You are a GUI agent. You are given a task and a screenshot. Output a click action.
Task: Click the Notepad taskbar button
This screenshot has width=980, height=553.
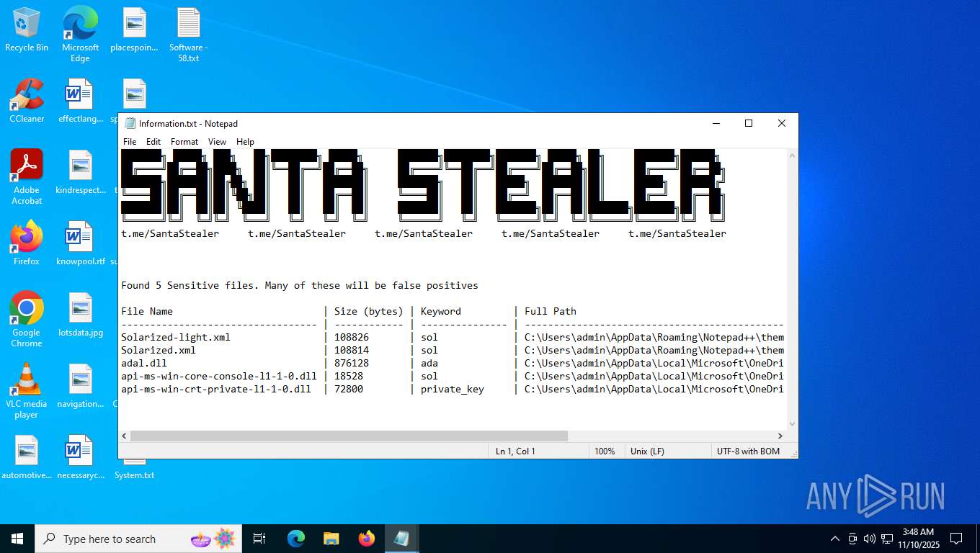click(x=401, y=539)
